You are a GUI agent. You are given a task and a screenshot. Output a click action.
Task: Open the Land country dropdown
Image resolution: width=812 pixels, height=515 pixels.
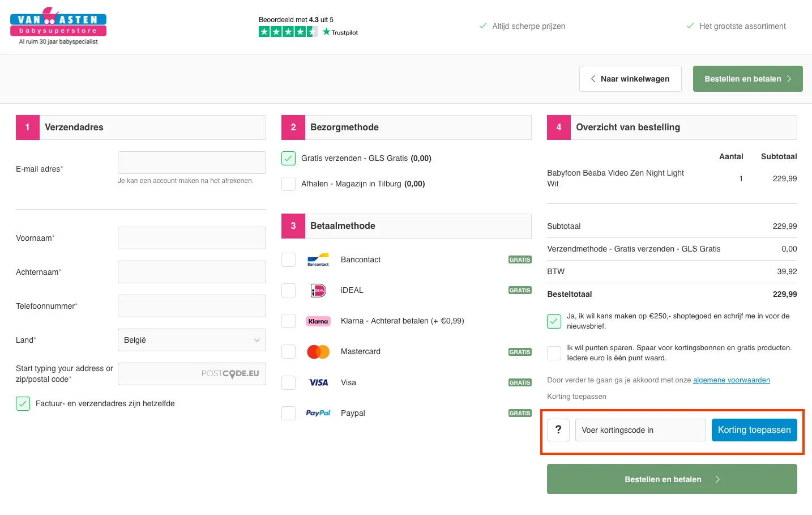[x=191, y=340]
